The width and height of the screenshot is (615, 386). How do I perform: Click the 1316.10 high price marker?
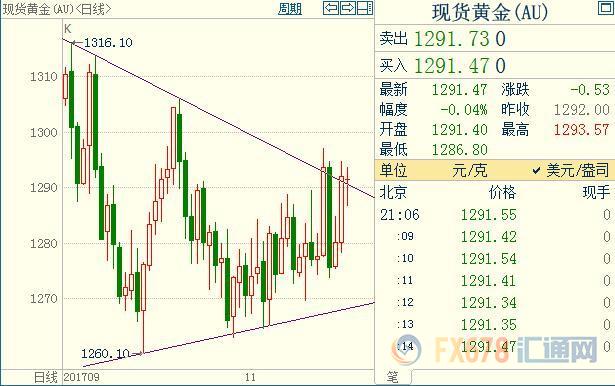pos(108,42)
